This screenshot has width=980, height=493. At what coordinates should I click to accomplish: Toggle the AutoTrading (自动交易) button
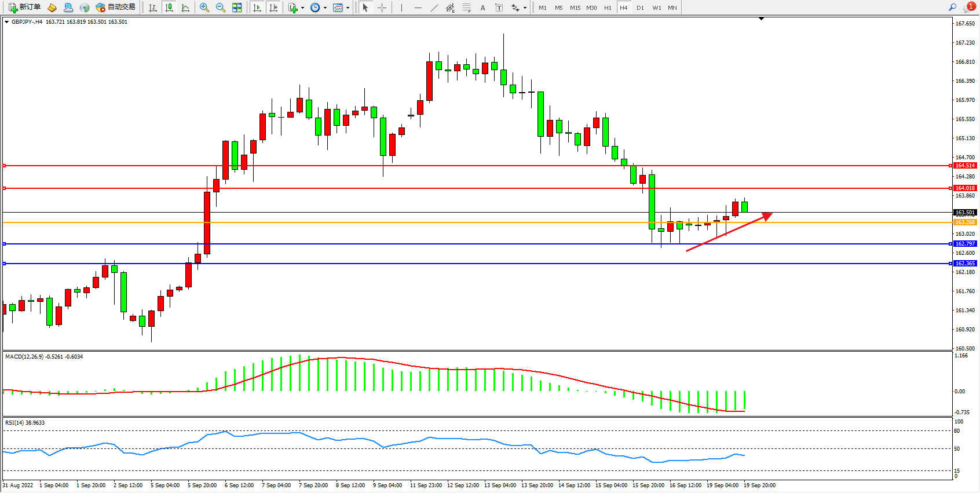click(116, 8)
